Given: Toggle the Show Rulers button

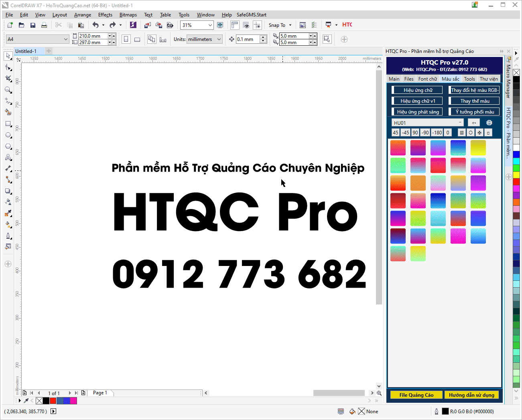Looking at the screenshot, I should click(x=235, y=25).
